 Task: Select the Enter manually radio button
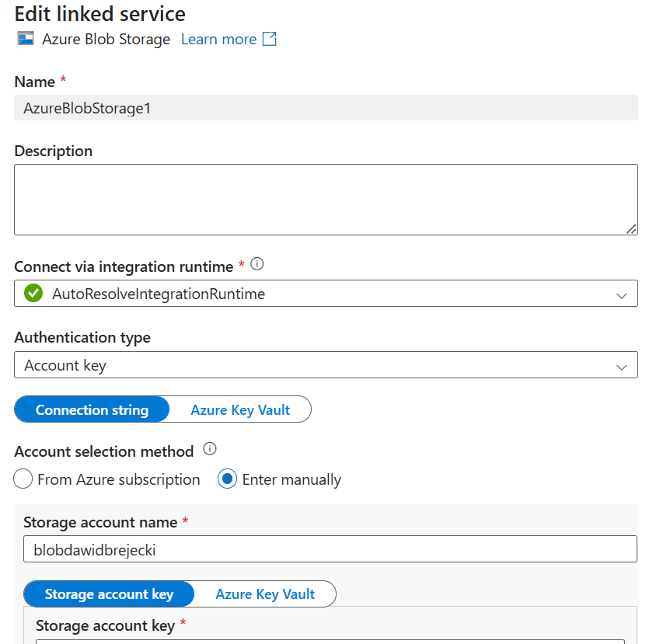tap(228, 479)
